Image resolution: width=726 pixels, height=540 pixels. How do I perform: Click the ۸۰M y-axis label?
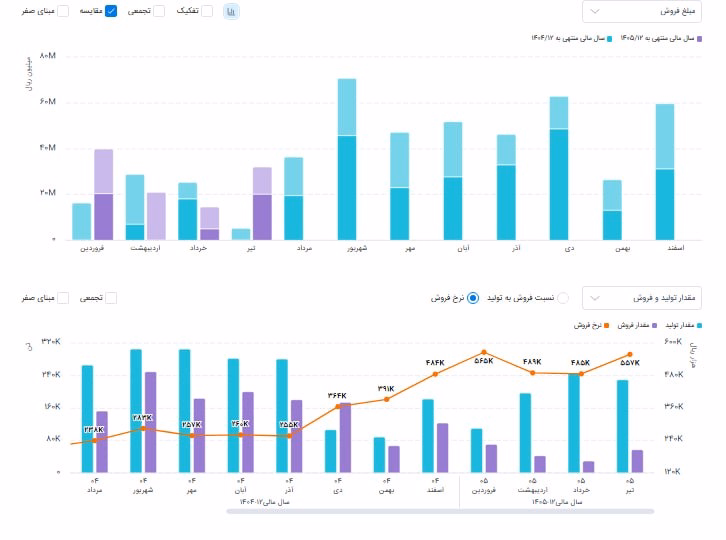(x=47, y=56)
